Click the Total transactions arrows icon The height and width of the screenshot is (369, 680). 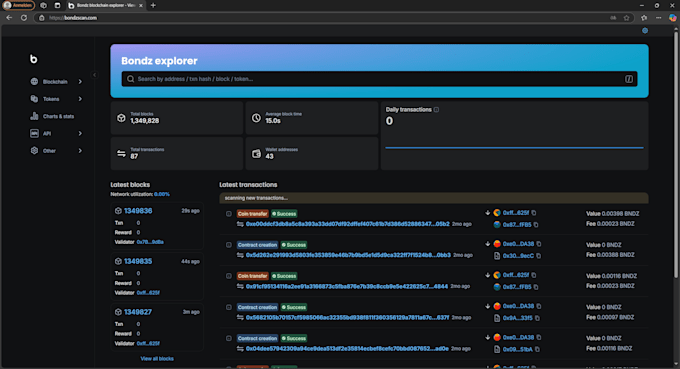point(121,153)
